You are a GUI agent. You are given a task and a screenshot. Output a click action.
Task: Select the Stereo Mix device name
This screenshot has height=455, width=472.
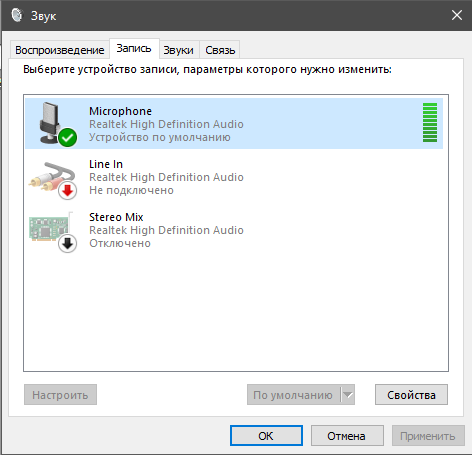click(x=116, y=217)
